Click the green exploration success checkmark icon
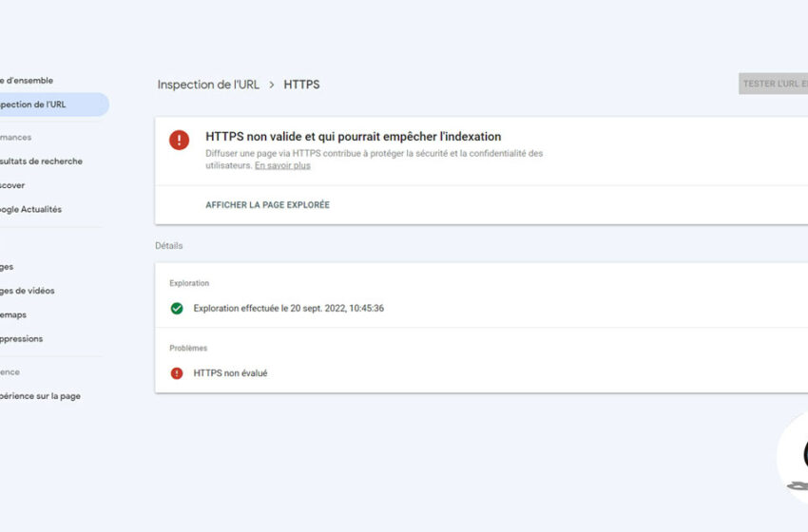Viewport: 808px width, 532px height. [177, 309]
